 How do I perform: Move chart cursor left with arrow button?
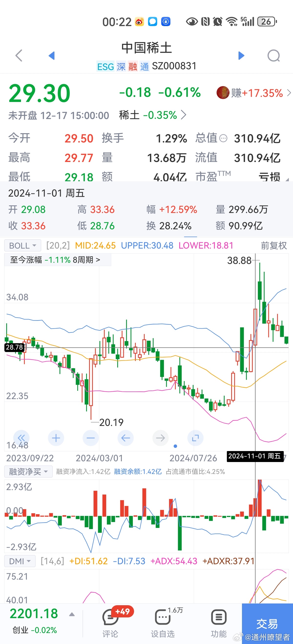(126, 438)
